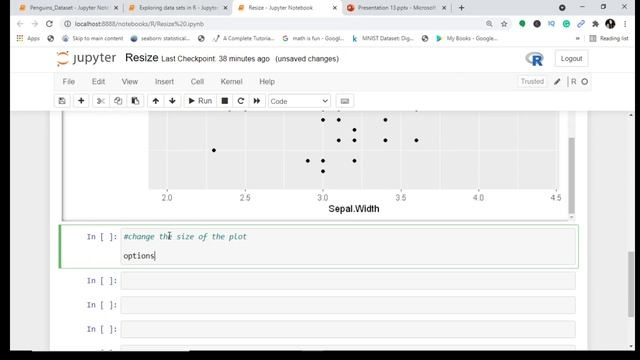Open the View menu

tap(130, 82)
